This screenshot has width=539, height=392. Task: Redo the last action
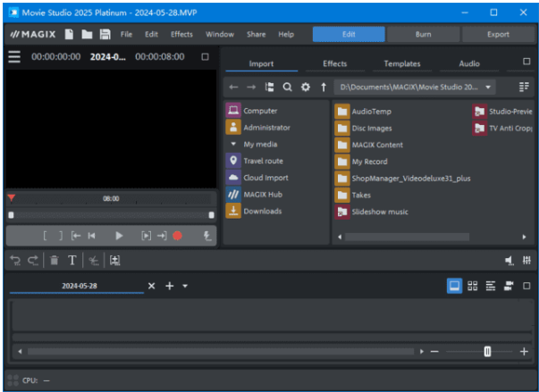pos(33,261)
